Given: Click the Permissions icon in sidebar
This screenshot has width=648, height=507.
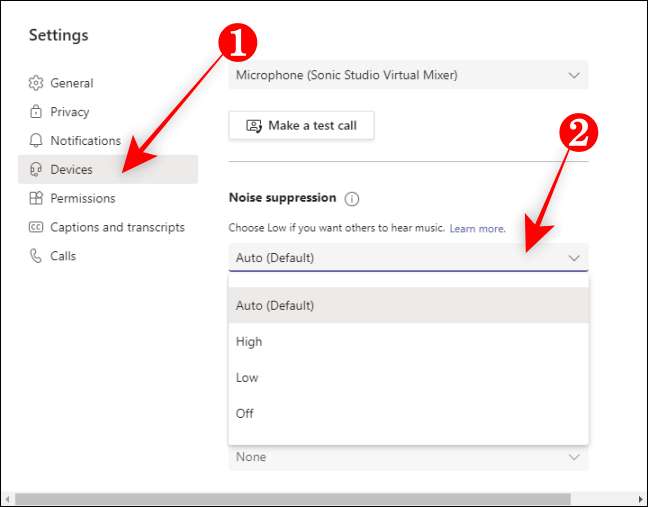Looking at the screenshot, I should point(36,198).
